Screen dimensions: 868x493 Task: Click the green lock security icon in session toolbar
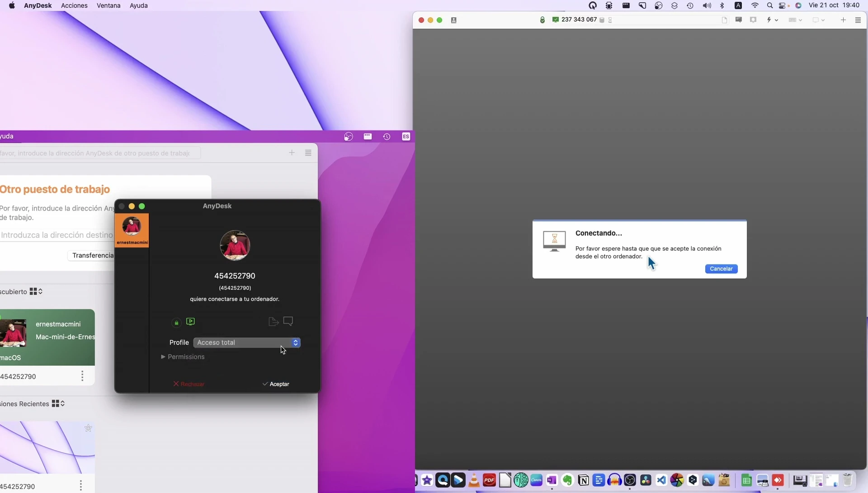point(542,20)
